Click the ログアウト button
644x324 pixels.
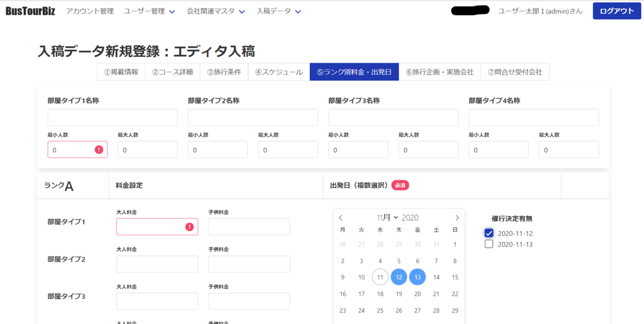coord(616,10)
